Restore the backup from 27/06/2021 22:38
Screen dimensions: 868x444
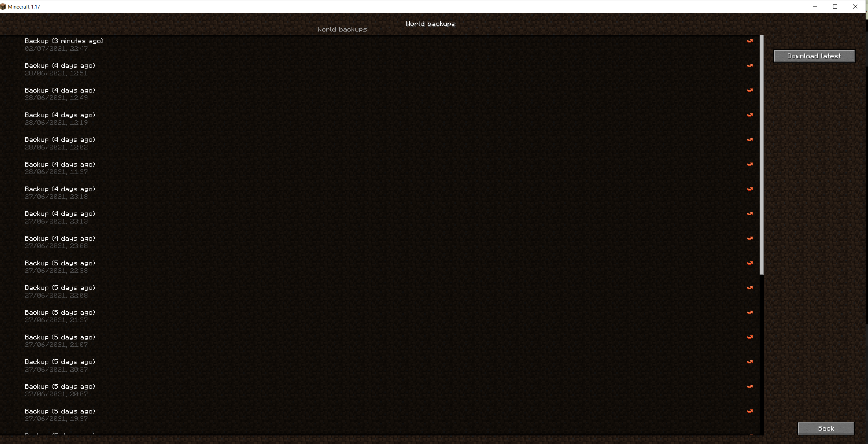[x=750, y=263]
